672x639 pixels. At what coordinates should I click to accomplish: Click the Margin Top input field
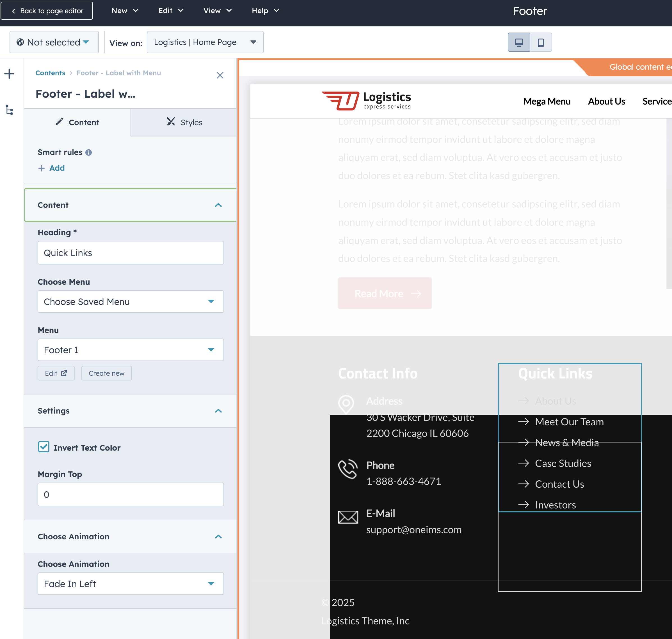[131, 495]
